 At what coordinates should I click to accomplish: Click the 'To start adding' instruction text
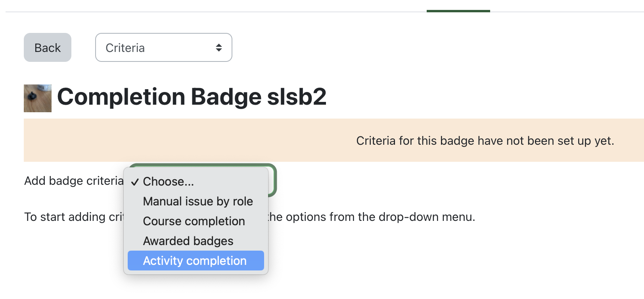click(x=74, y=217)
